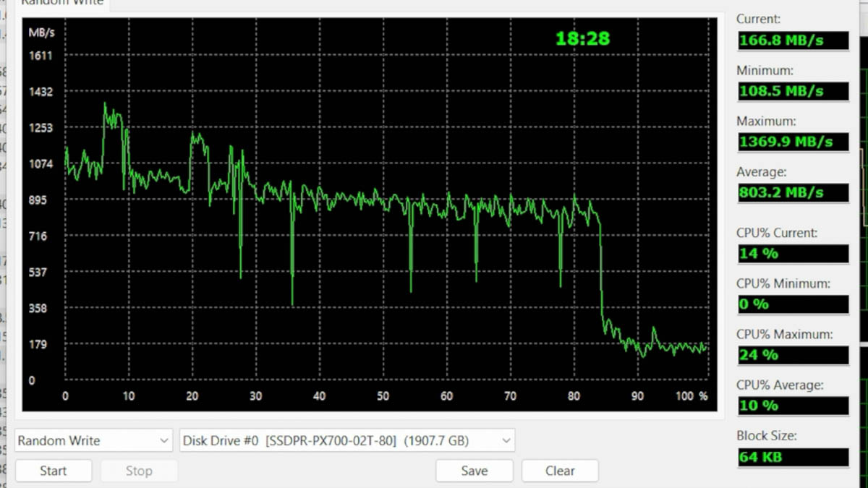This screenshot has width=868, height=488.
Task: Click the Block Size value 64 KB
Action: click(x=793, y=457)
